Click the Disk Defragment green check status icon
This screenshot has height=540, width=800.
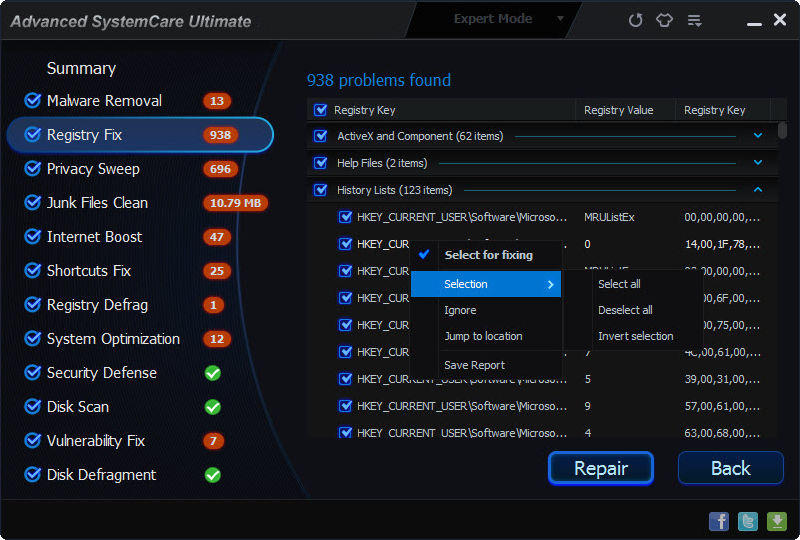[213, 475]
